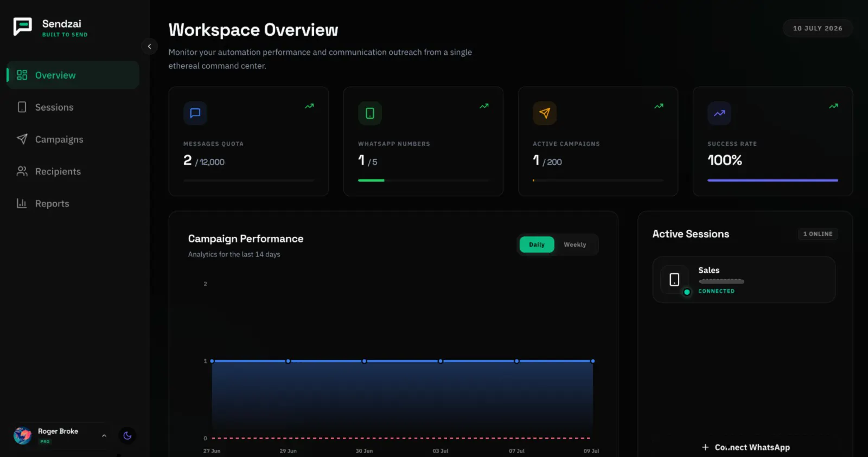Click the 29 Jun data point on chart
The height and width of the screenshot is (457, 868).
288,361
